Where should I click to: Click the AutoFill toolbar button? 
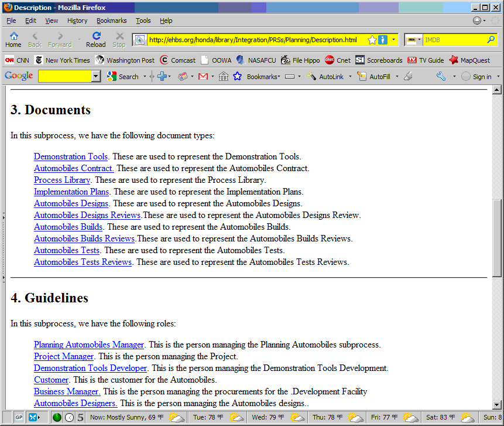coord(374,77)
